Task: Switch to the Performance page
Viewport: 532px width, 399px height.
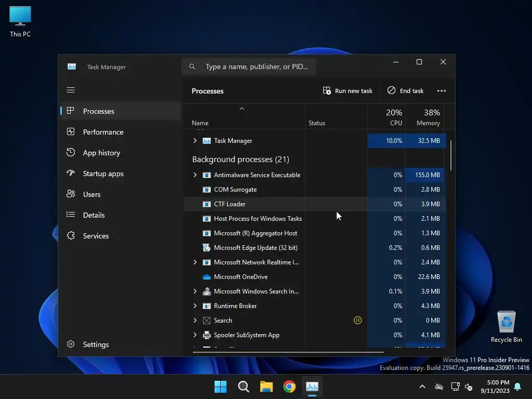Action: pyautogui.click(x=121, y=132)
